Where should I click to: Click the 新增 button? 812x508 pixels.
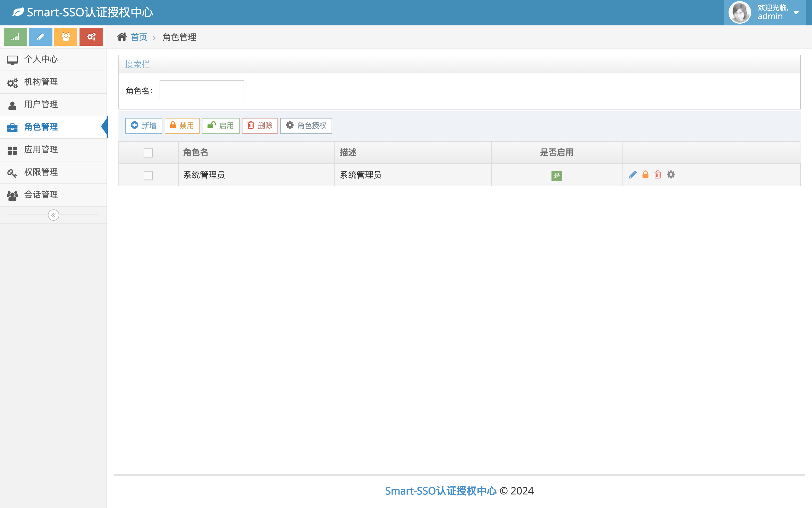(144, 126)
